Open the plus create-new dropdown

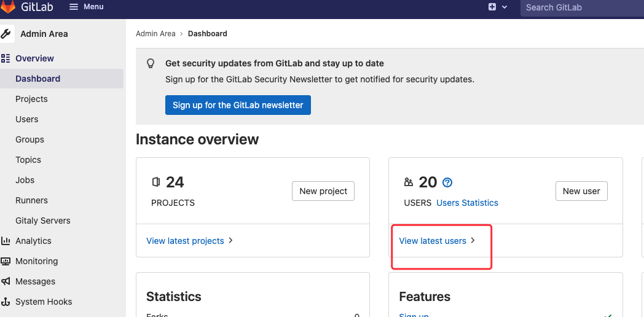tap(497, 7)
